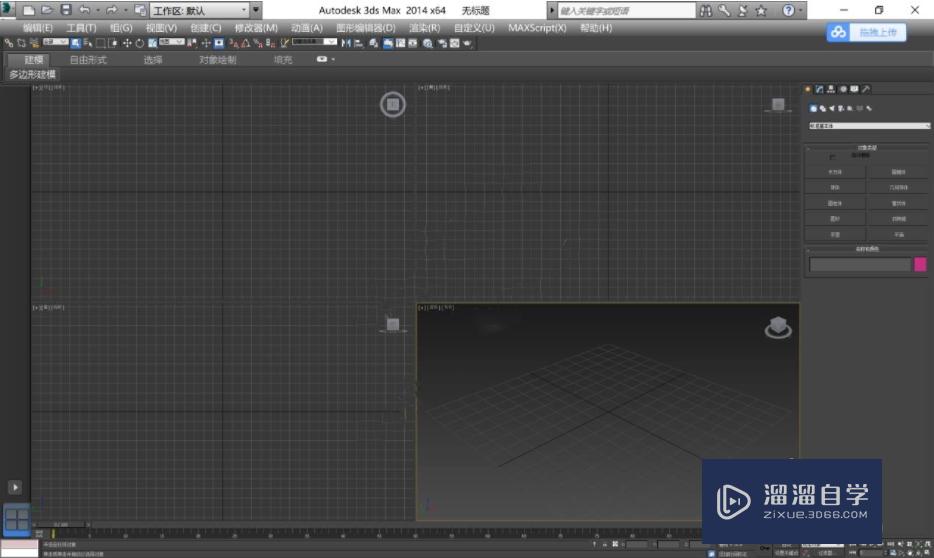This screenshot has width=934, height=558.
Task: Click the Mirror tool in main toolbar
Action: (345, 43)
